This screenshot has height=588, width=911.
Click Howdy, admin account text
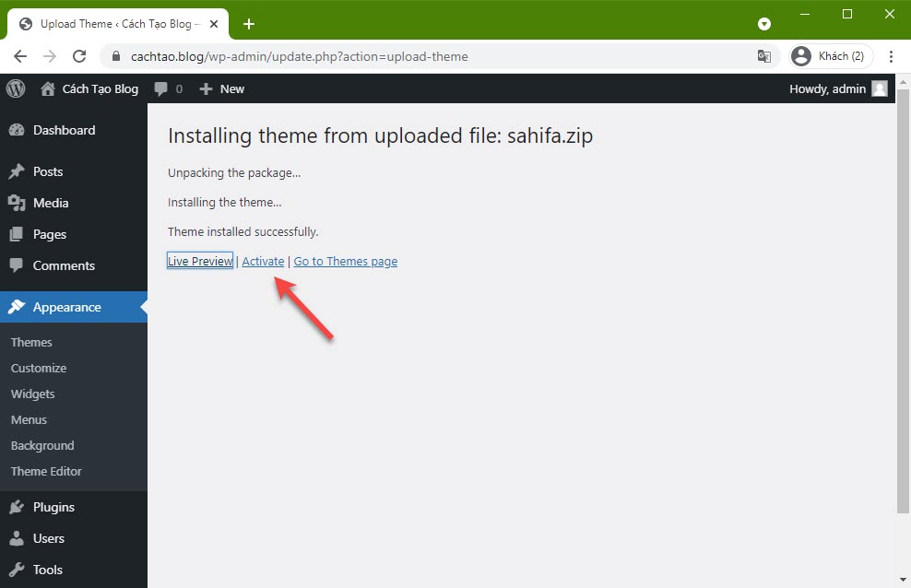point(827,88)
